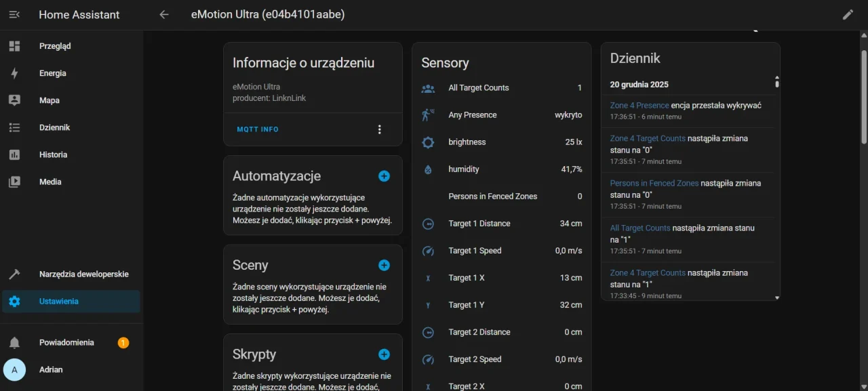Image resolution: width=868 pixels, height=391 pixels.
Task: Open three-dot menu beside MQTT INFO
Action: [x=379, y=129]
